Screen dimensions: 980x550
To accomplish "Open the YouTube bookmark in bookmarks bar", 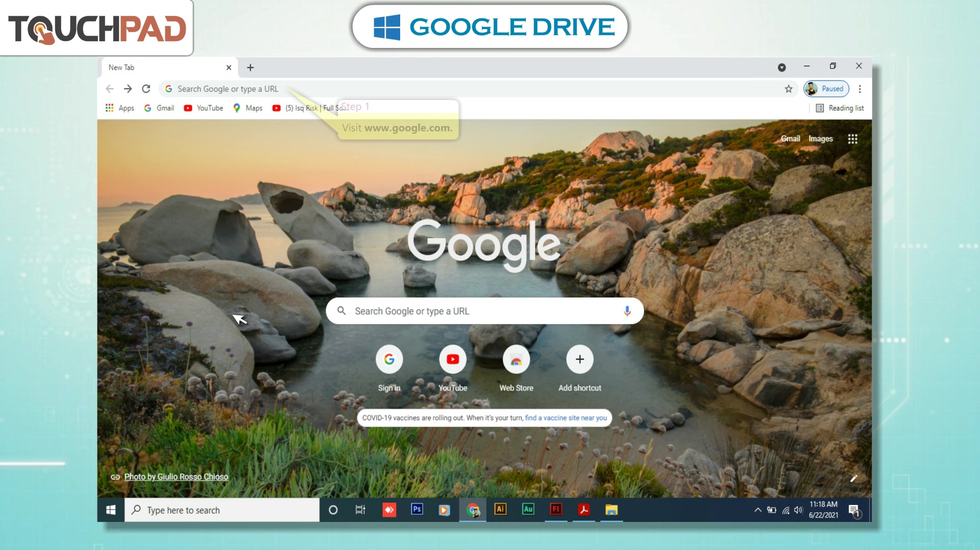I will click(x=204, y=108).
